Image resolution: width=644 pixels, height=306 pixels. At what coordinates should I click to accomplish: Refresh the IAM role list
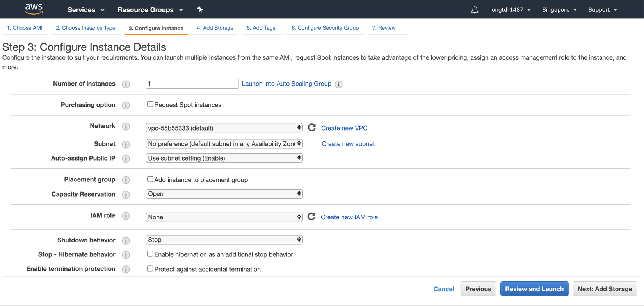[311, 217]
